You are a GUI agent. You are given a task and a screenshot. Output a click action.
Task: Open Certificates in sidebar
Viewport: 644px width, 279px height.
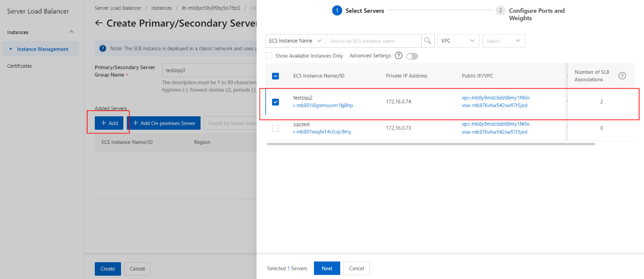click(20, 66)
